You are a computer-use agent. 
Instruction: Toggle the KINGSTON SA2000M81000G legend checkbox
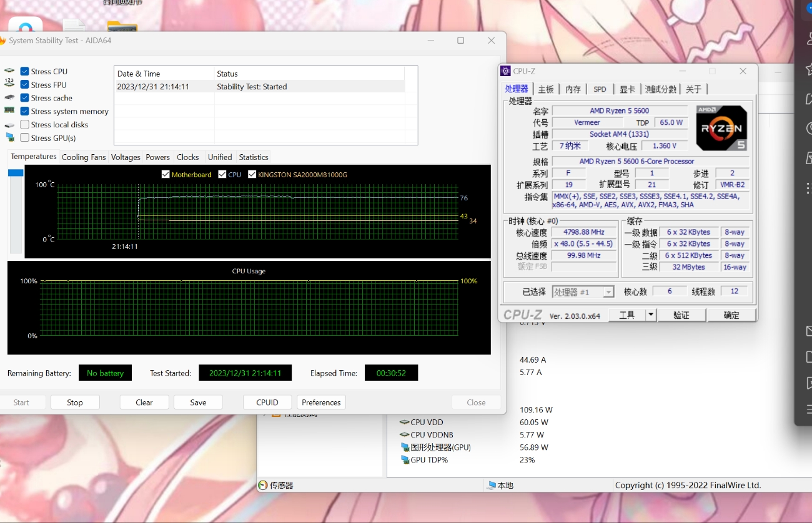click(x=252, y=174)
